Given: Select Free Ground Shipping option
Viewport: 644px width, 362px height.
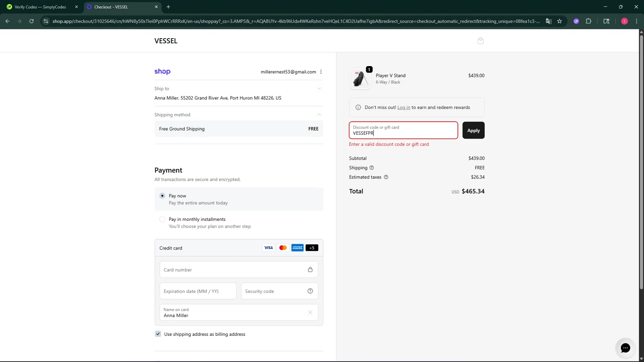Looking at the screenshot, I should (239, 129).
